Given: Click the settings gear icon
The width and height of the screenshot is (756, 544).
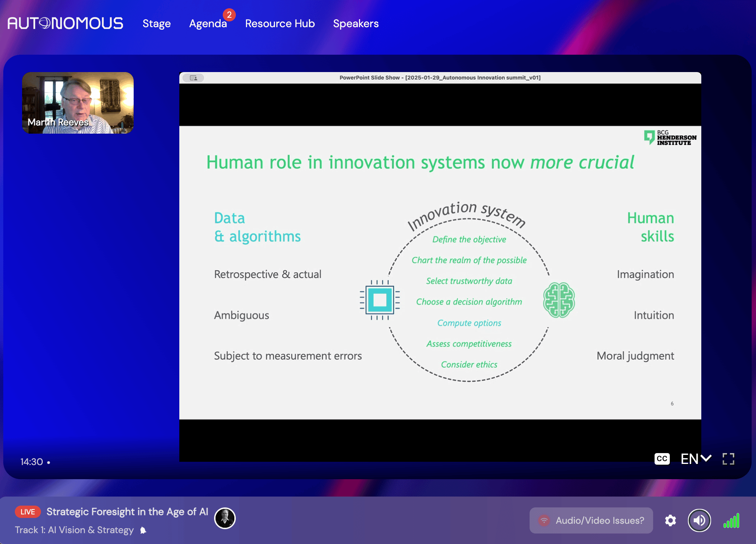Looking at the screenshot, I should coord(670,520).
